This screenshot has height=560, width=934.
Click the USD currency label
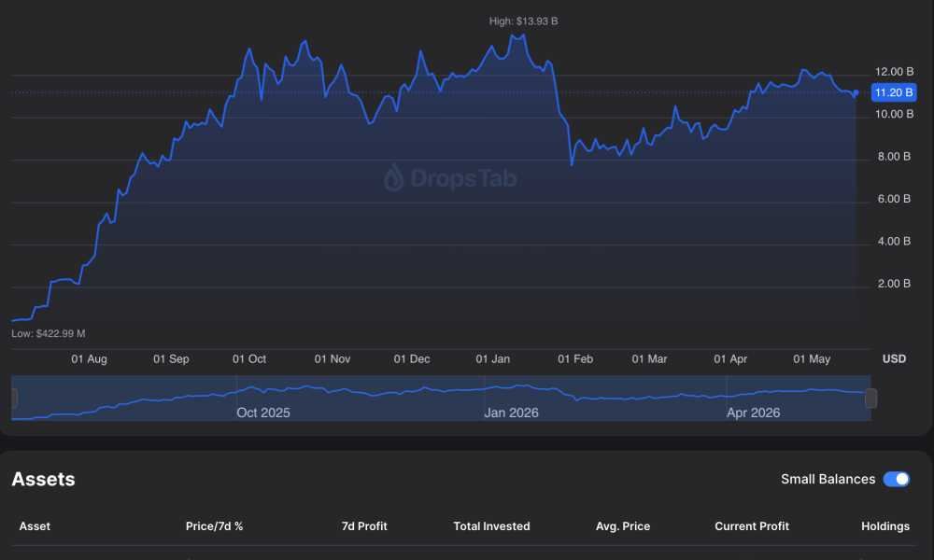(894, 358)
